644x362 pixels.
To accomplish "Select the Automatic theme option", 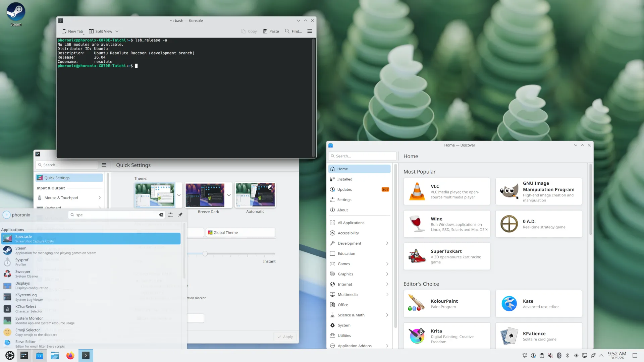I will (255, 195).
